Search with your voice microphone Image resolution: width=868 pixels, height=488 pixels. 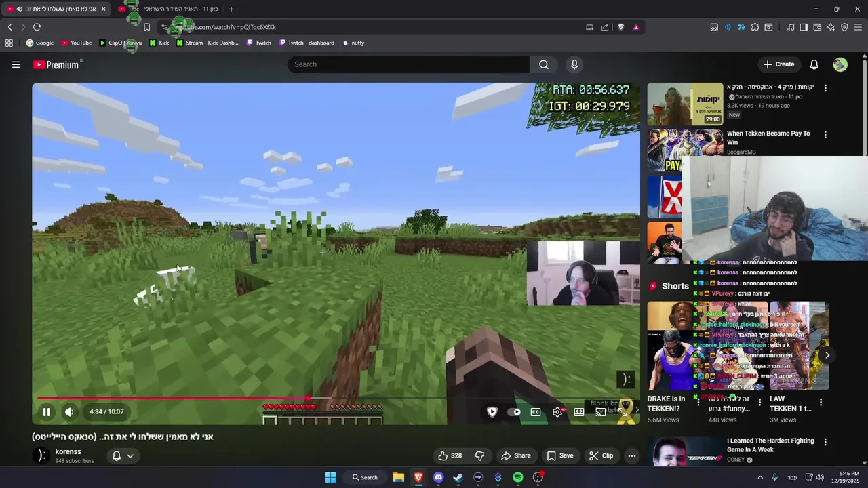tap(574, 64)
